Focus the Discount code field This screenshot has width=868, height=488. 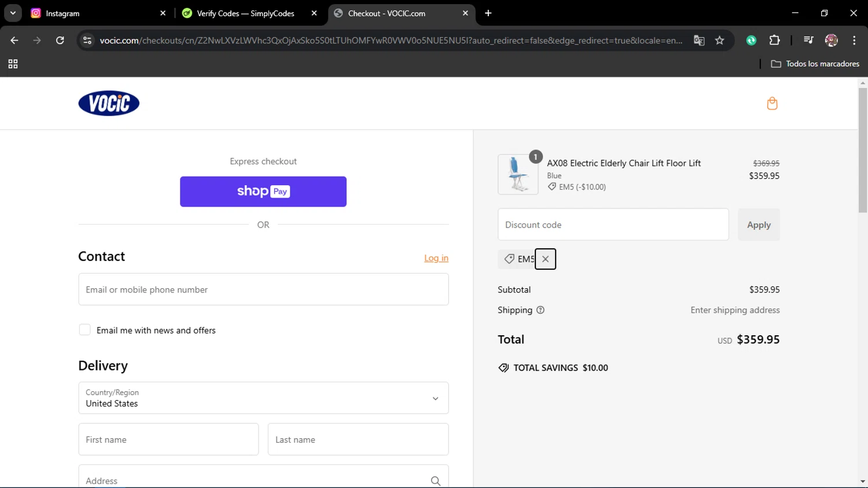pos(613,225)
